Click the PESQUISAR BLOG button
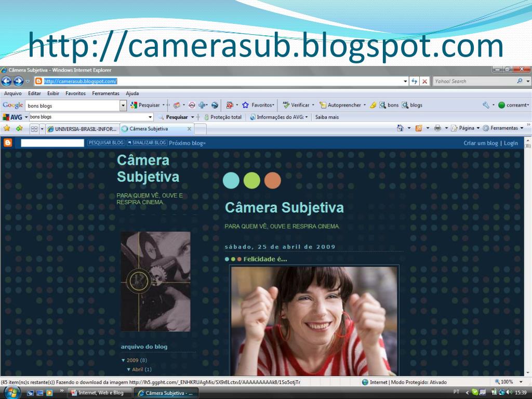 (x=106, y=143)
